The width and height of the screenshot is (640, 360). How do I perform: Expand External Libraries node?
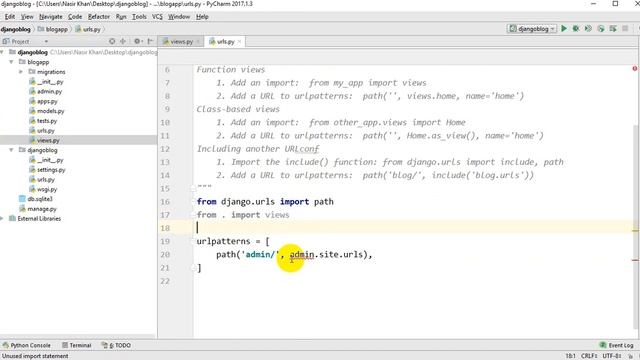coord(2,219)
